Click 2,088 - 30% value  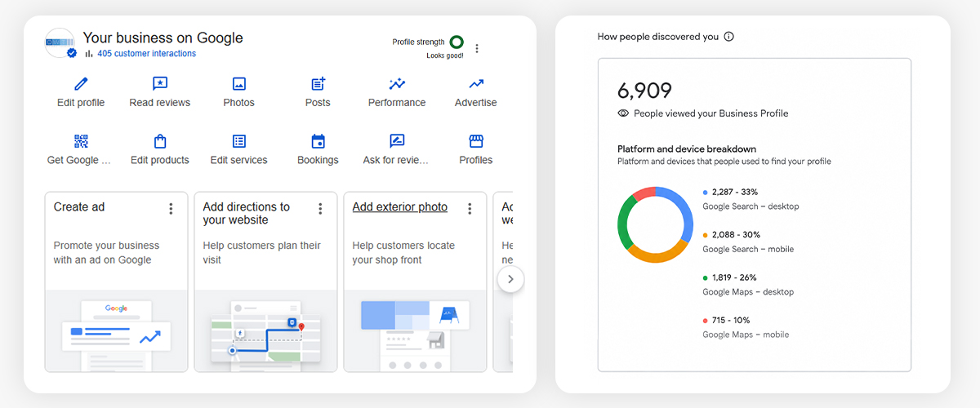point(736,235)
